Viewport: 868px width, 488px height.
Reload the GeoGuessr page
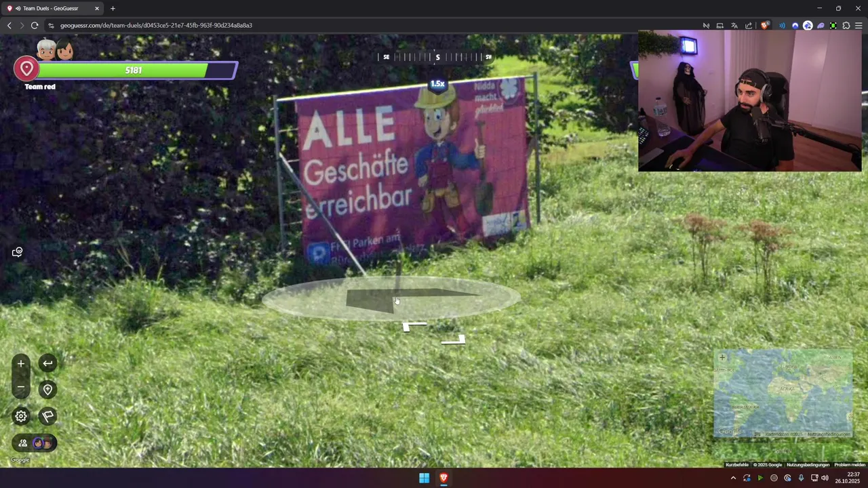point(35,25)
